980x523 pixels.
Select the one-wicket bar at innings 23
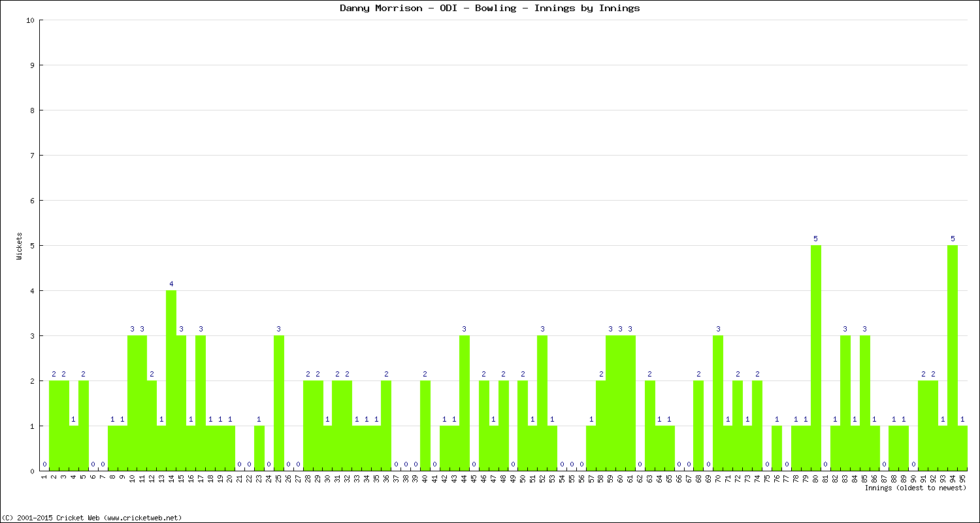pos(259,448)
